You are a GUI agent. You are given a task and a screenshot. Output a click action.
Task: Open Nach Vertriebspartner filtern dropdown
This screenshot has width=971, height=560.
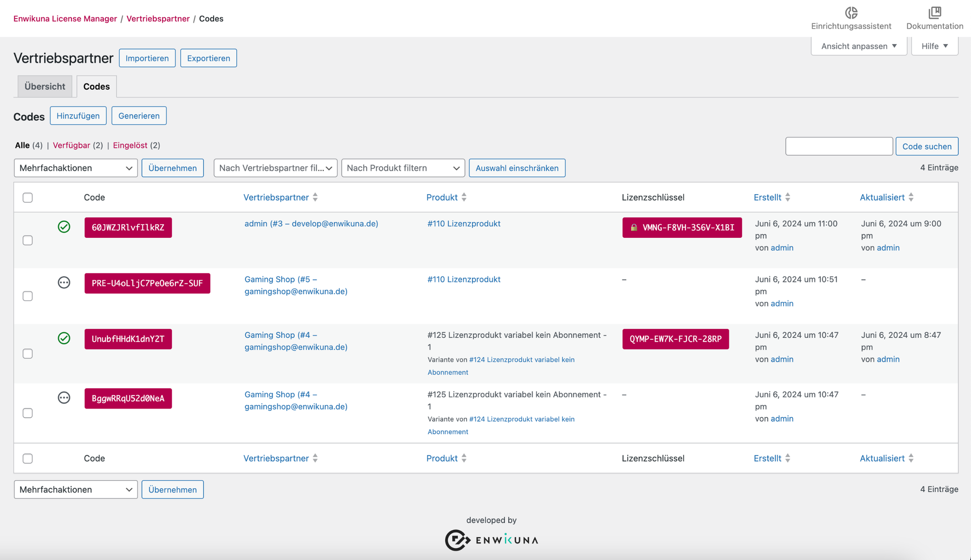[x=275, y=168]
